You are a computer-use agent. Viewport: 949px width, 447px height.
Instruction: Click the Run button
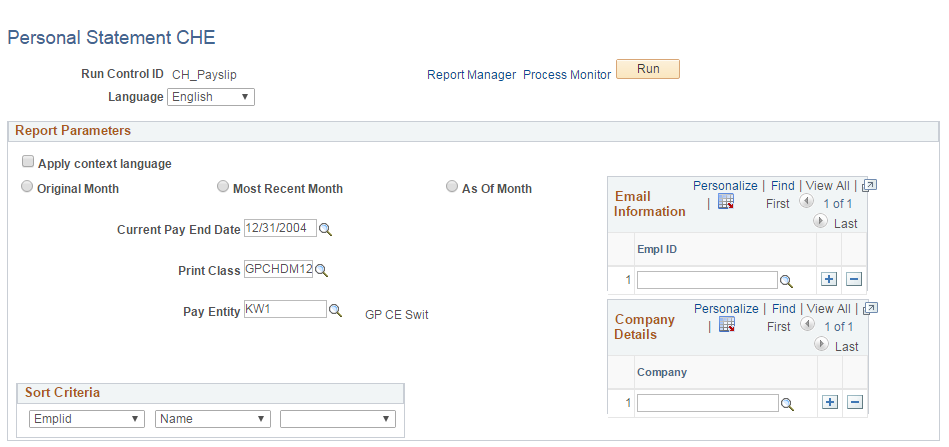click(648, 69)
